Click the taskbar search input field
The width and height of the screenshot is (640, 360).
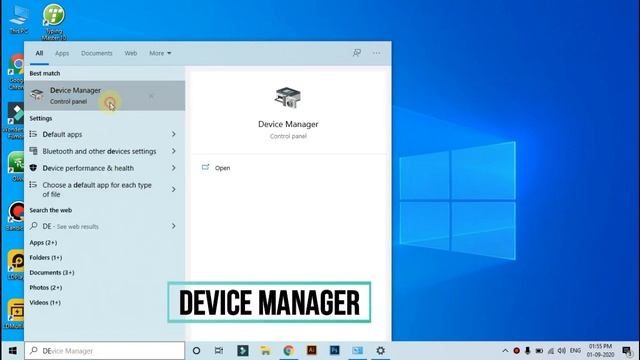[x=104, y=351]
